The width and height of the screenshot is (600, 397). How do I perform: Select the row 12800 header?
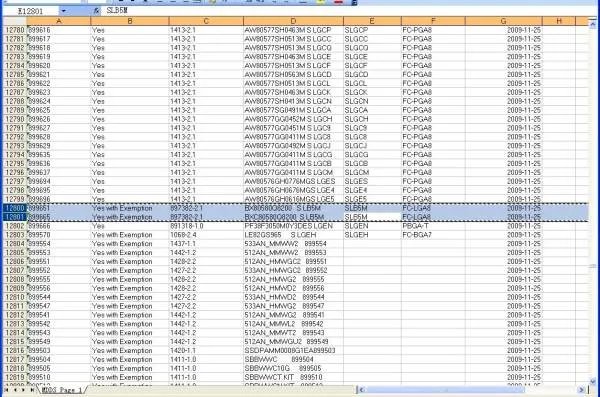point(15,208)
